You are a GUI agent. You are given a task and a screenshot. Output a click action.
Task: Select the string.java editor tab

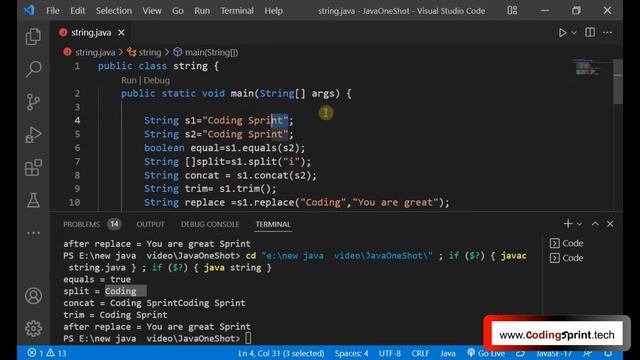(x=91, y=33)
